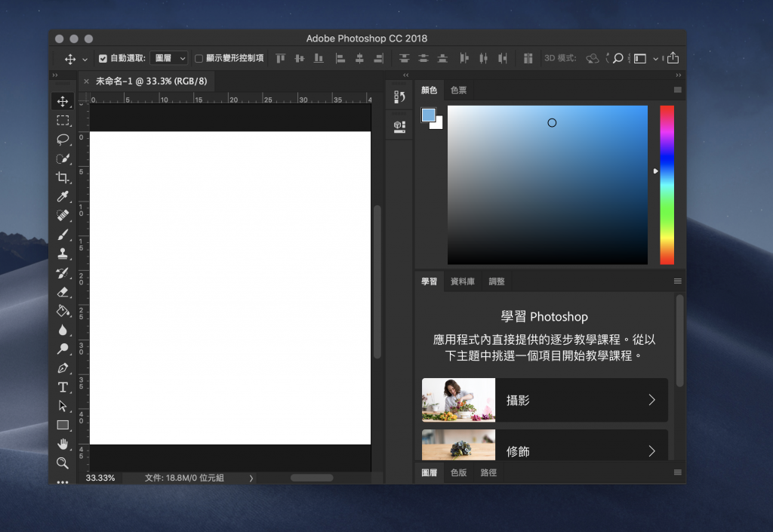Select the Quick Selection tool
Screen dimensions: 773x532
coord(63,158)
